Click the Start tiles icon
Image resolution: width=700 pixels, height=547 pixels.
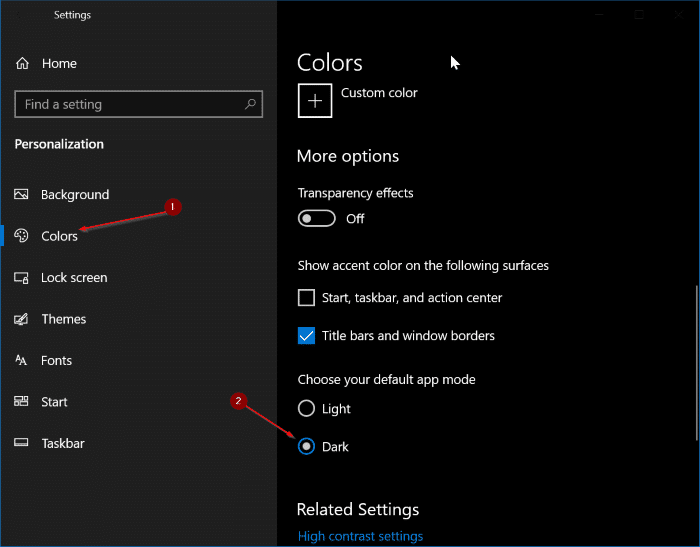pyautogui.click(x=22, y=402)
